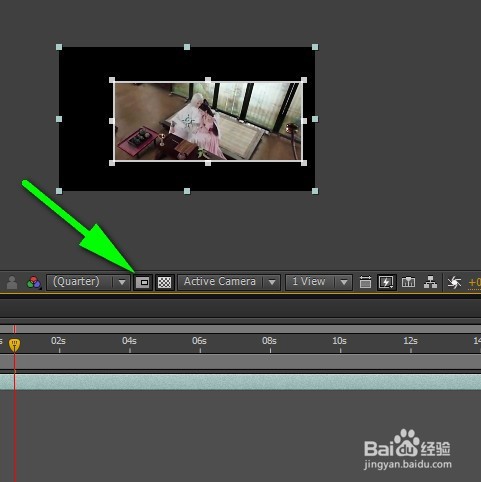Open the Active Camera 3D view dropdown

click(x=229, y=282)
